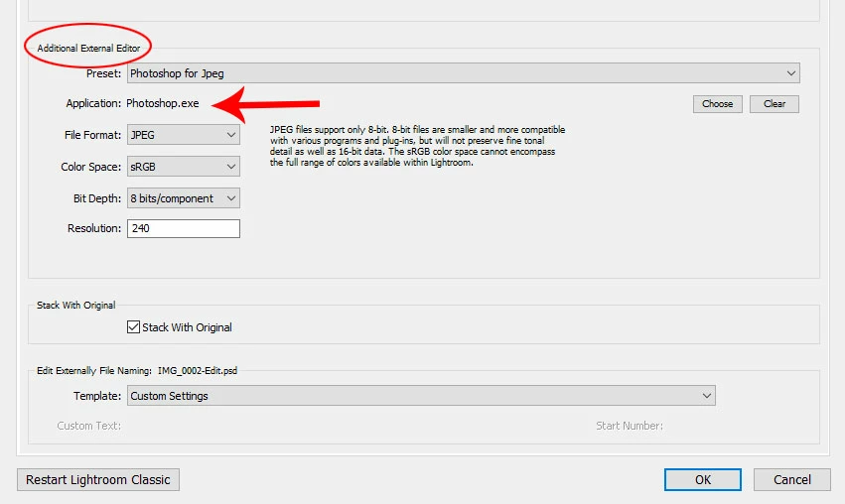Click the Color Space label

[x=91, y=167]
